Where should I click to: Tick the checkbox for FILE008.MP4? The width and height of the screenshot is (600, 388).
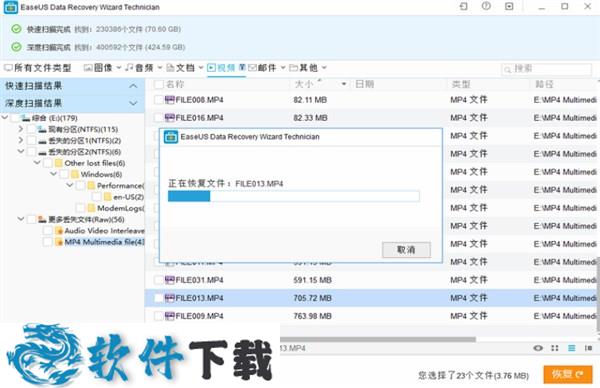pyautogui.click(x=159, y=100)
